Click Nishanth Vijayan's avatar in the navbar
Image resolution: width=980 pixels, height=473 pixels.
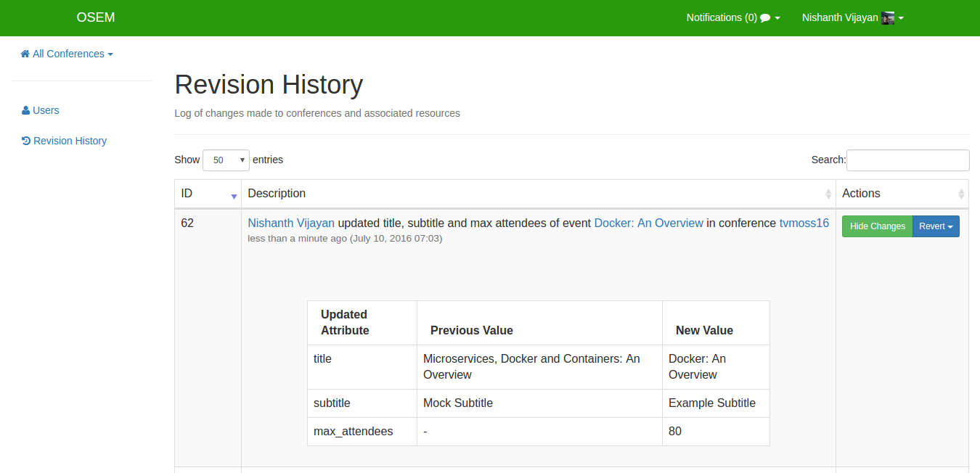887,18
